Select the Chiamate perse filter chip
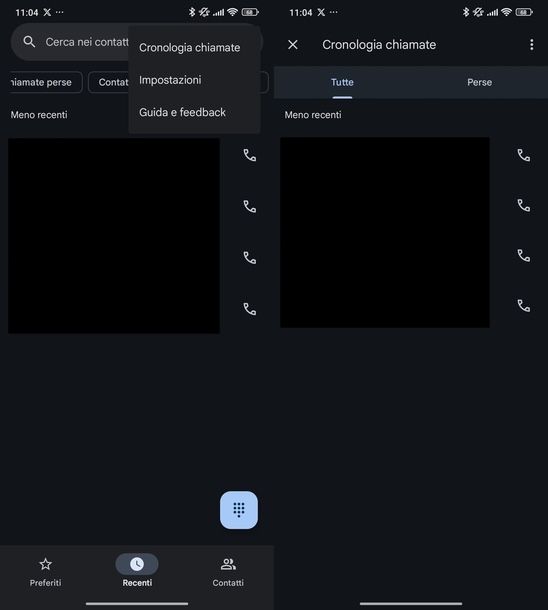 tap(45, 82)
